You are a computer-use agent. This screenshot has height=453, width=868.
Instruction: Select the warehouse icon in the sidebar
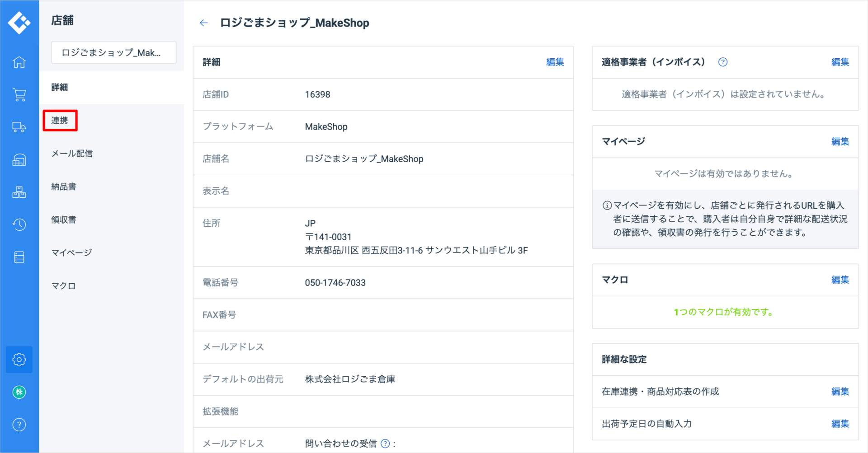pyautogui.click(x=19, y=159)
